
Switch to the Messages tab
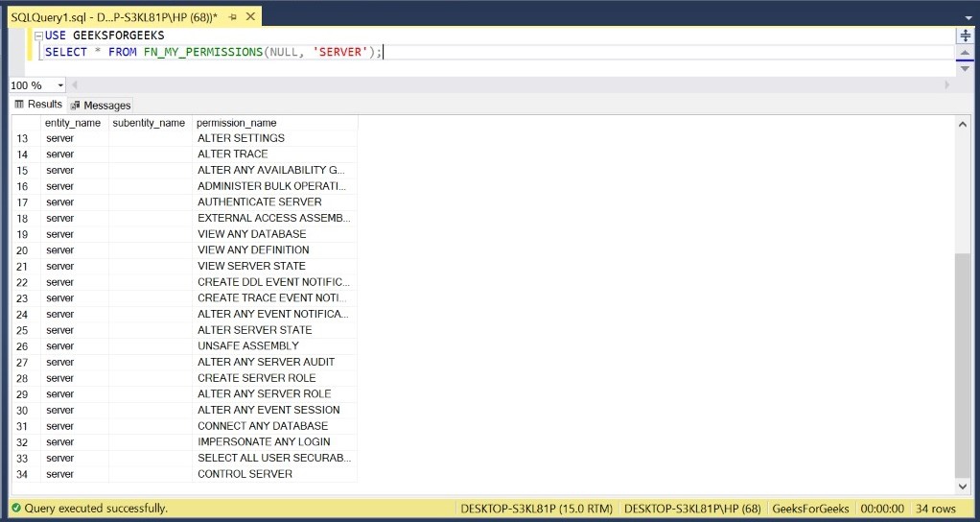[101, 105]
